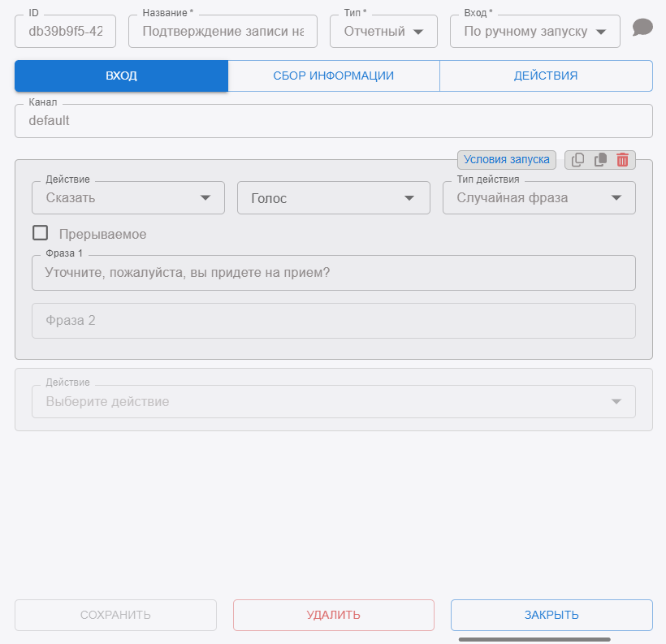Open the Выберите действие dropdown
Screen dimensions: 666x644
pos(333,401)
